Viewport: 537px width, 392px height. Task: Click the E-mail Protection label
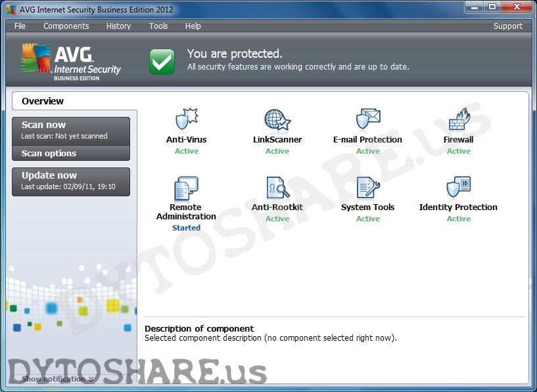(368, 140)
